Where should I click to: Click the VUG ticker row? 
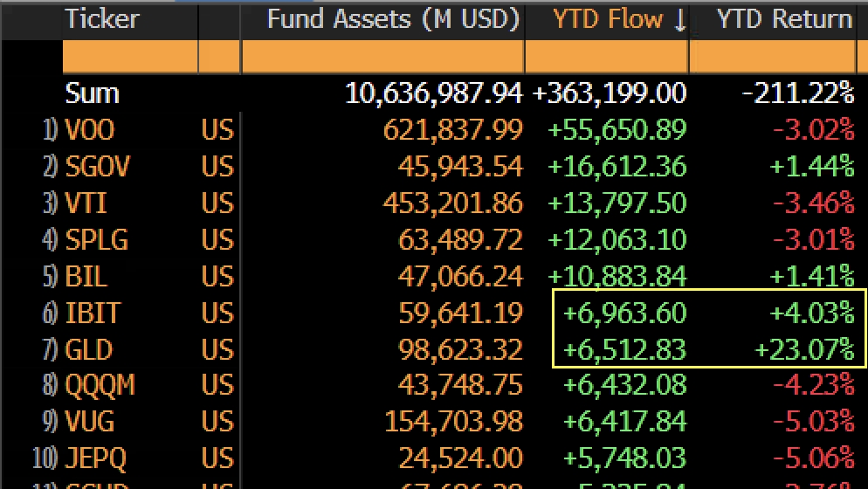(90, 422)
